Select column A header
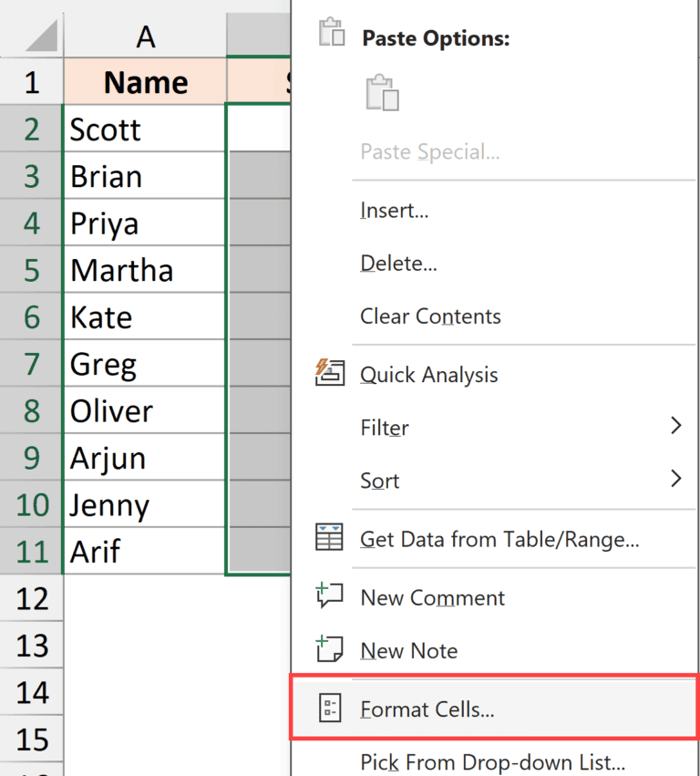 (x=146, y=35)
